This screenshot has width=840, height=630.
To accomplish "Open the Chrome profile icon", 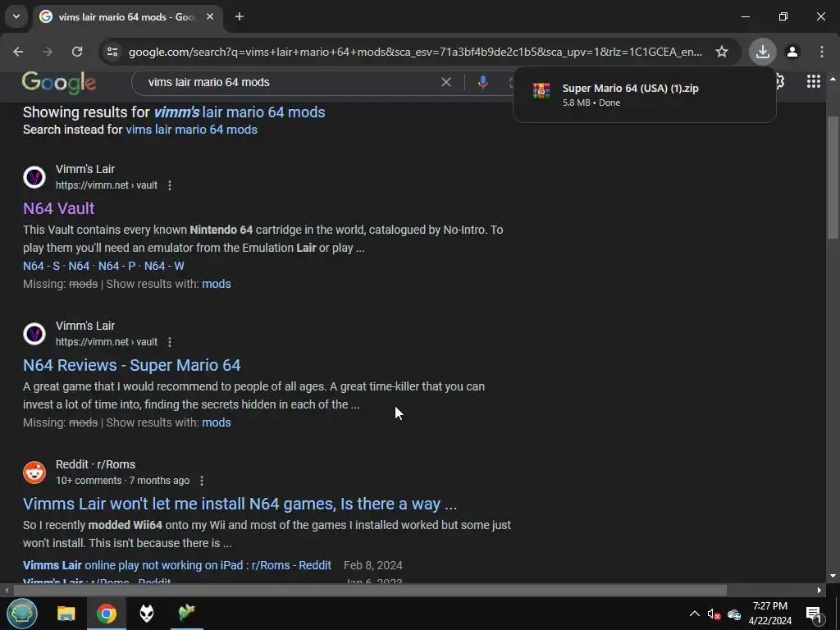I will click(792, 52).
